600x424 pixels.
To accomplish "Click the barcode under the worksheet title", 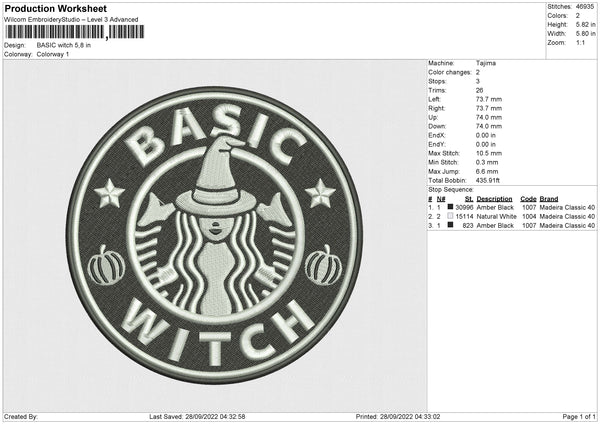I will pyautogui.click(x=75, y=32).
